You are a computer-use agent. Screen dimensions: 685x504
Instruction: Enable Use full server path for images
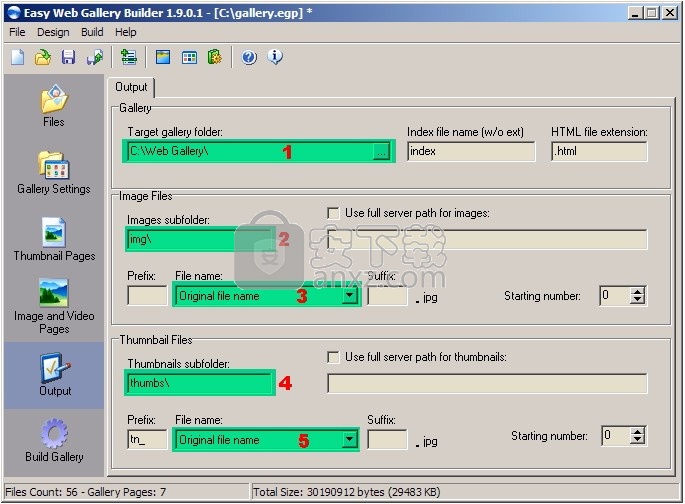coord(333,213)
